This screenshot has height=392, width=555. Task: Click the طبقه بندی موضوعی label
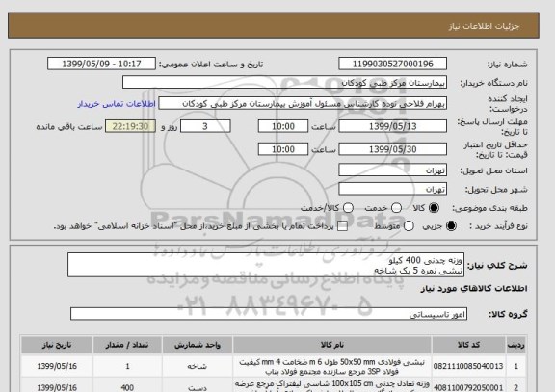(489, 208)
